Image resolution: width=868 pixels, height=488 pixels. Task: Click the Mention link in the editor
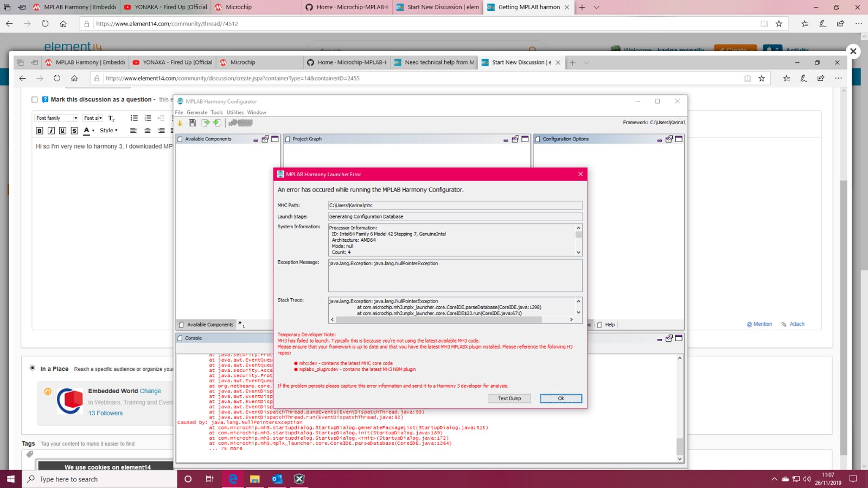point(759,324)
